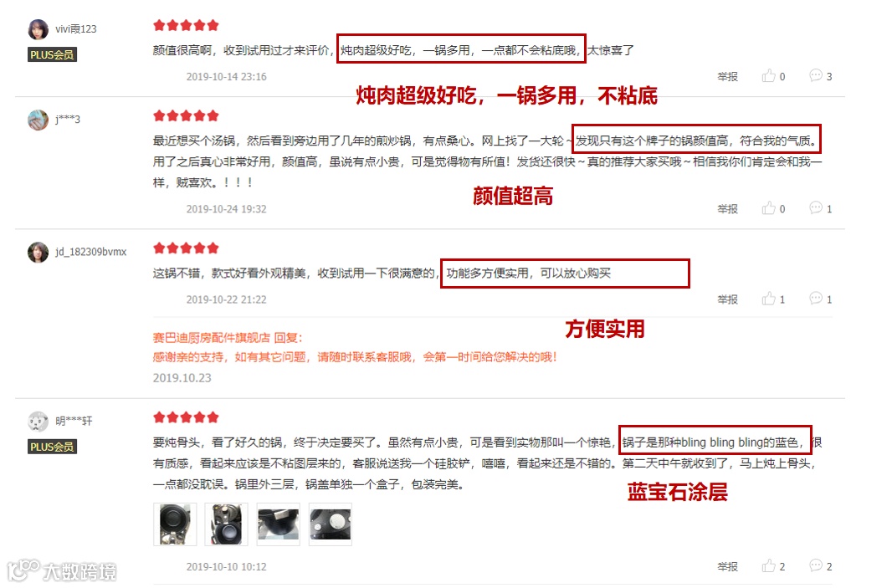The width and height of the screenshot is (892, 588).
Task: Open comments on 明***轩's review
Action: pyautogui.click(x=820, y=565)
